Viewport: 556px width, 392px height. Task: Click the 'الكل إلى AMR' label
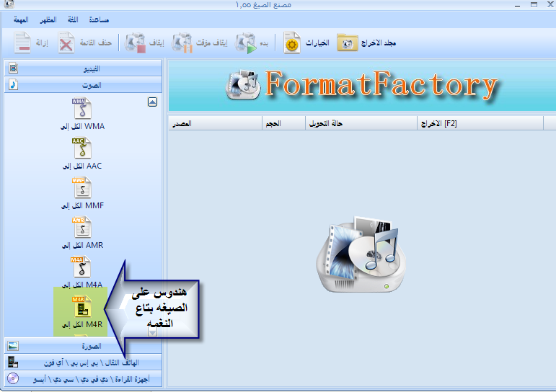[x=83, y=245]
